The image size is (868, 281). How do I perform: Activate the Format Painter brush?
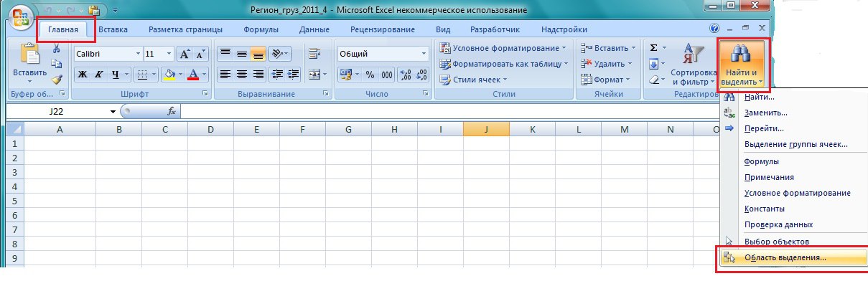tap(57, 80)
